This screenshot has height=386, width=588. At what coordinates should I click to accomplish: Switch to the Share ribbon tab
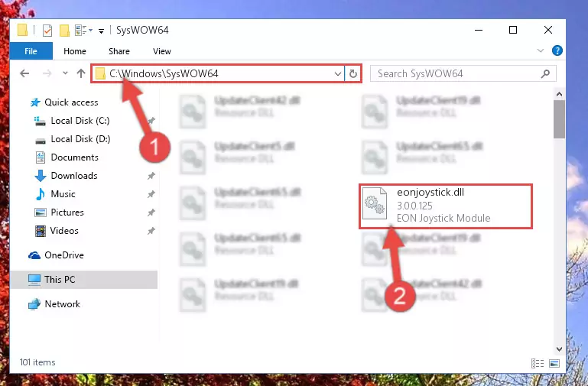pyautogui.click(x=119, y=51)
